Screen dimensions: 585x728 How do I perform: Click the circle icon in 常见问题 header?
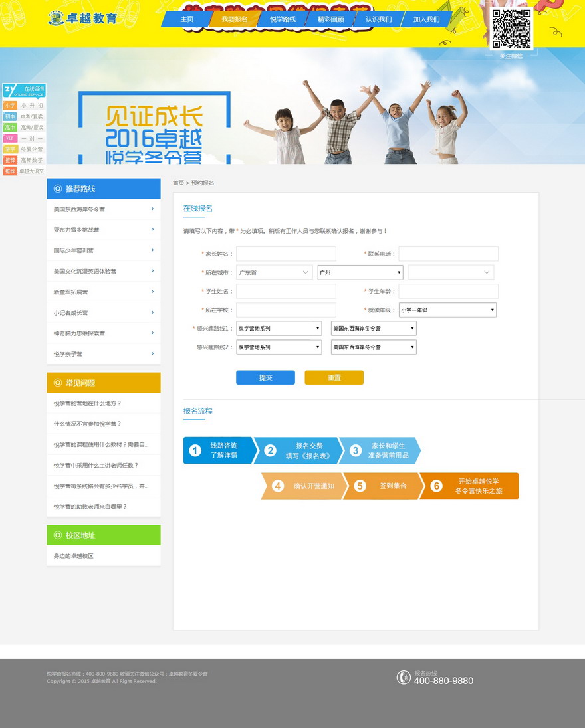(x=58, y=383)
